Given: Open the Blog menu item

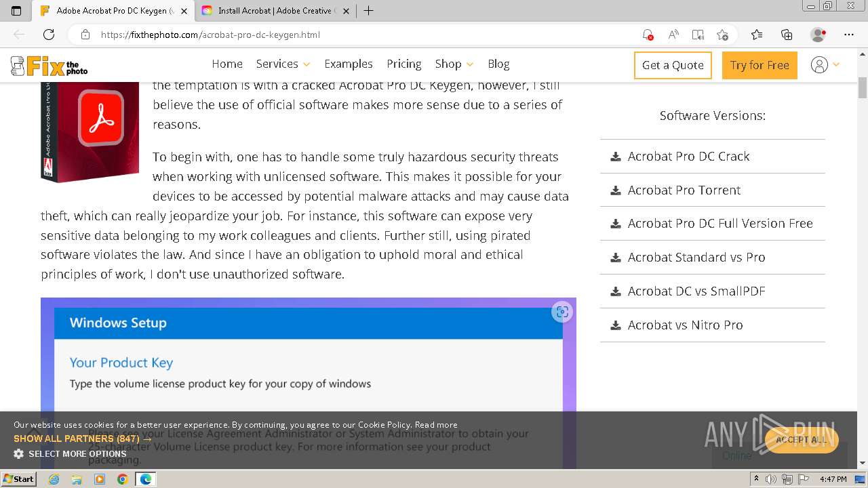Looking at the screenshot, I should (x=498, y=64).
